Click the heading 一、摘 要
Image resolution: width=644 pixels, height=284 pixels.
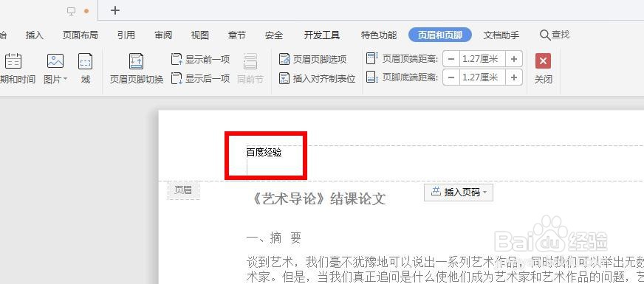coord(273,238)
